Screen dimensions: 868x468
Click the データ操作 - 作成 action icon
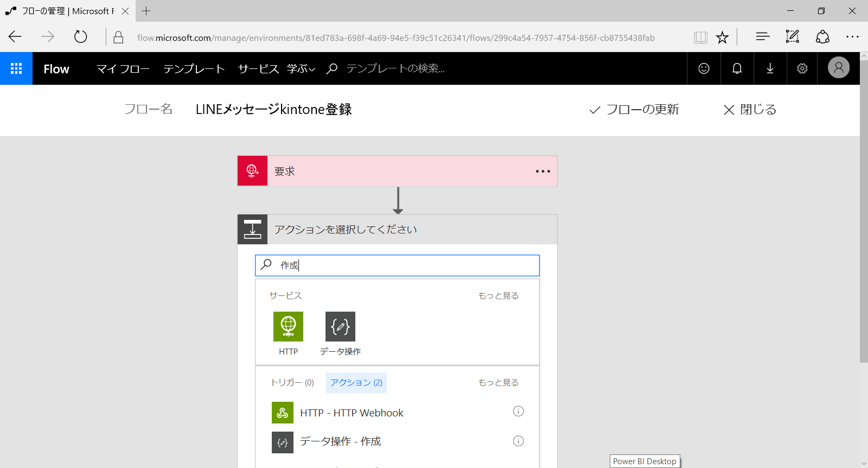point(283,442)
